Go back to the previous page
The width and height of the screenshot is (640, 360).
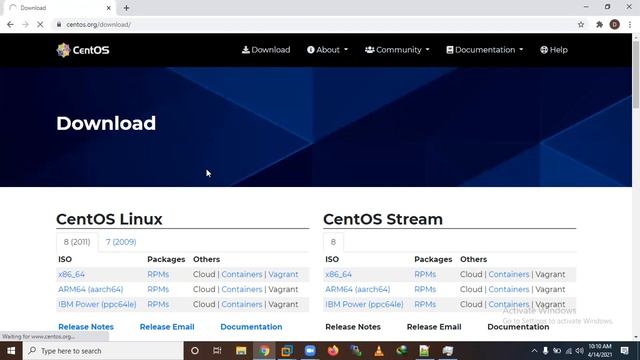[x=10, y=24]
